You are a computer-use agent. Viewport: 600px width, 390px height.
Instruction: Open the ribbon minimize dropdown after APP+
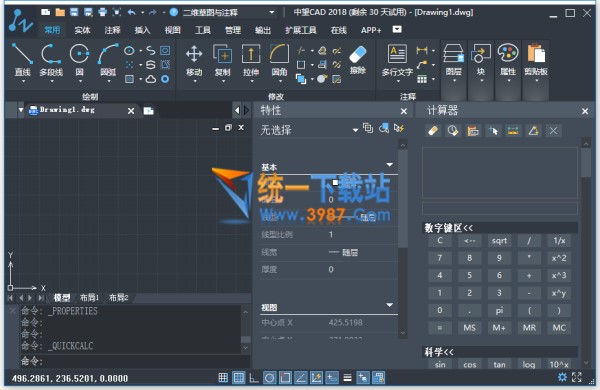(x=397, y=29)
